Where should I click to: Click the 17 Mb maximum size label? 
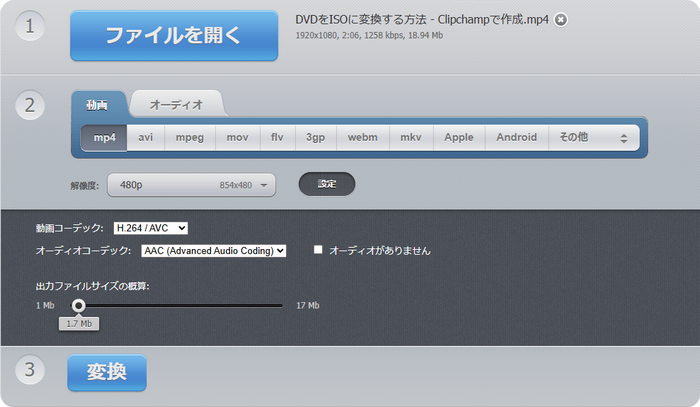[308, 306]
